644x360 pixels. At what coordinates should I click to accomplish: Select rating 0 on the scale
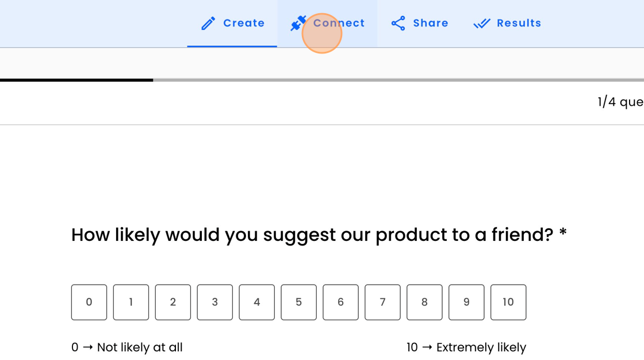[89, 302]
